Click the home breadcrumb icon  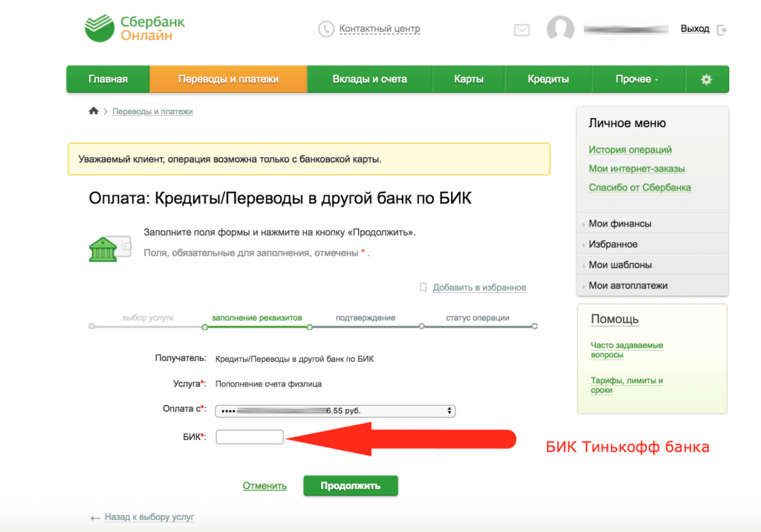94,111
